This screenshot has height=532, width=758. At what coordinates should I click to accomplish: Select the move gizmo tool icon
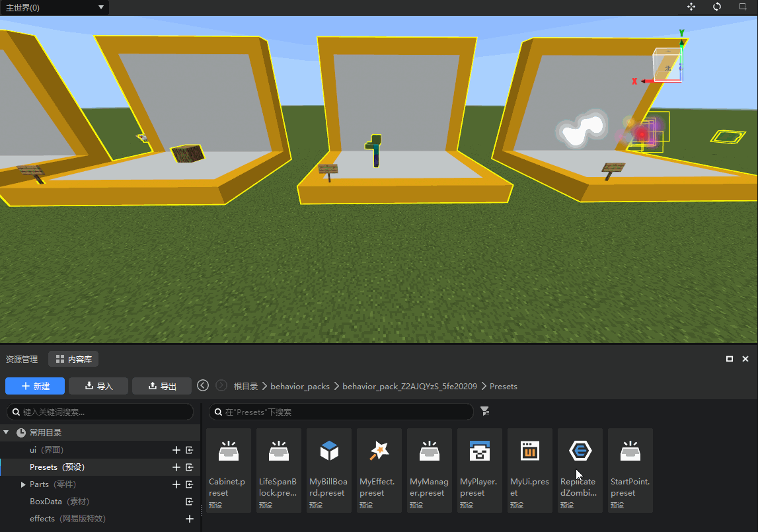(x=691, y=7)
